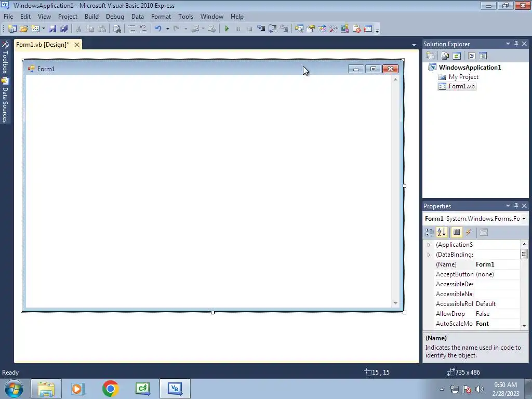532x399 pixels.
Task: Click the New Project toolbar icon
Action: pos(12,29)
